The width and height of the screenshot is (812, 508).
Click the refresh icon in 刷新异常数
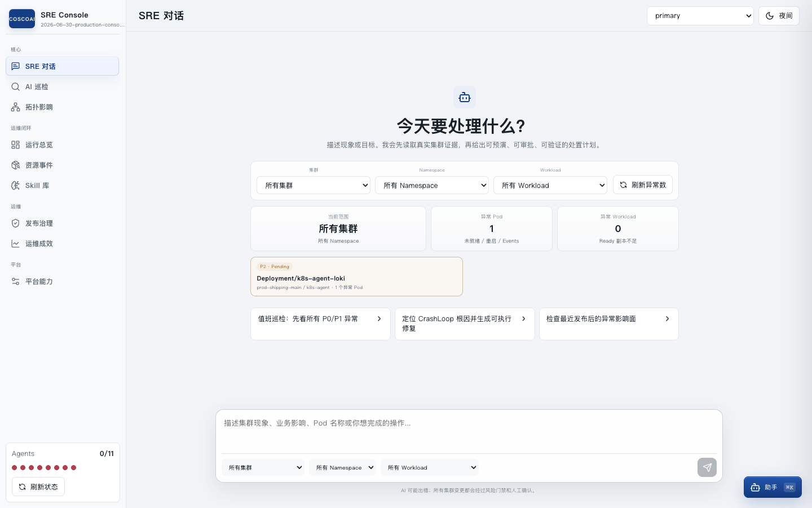point(623,185)
